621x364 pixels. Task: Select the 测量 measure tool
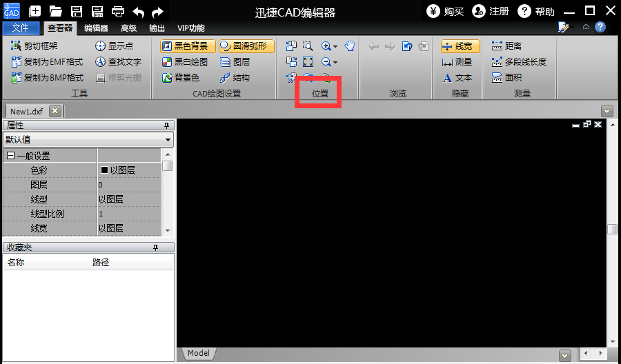[457, 62]
